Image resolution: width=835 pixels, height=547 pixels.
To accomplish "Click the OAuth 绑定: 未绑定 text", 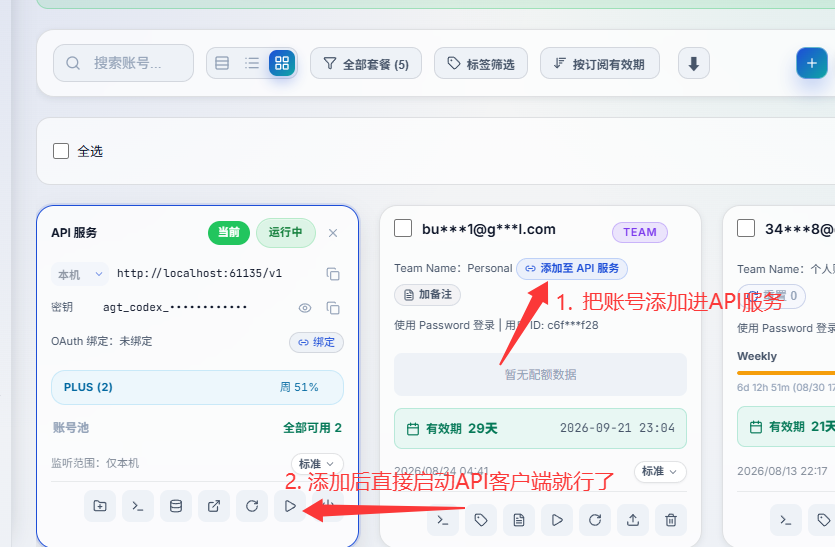I will (102, 341).
